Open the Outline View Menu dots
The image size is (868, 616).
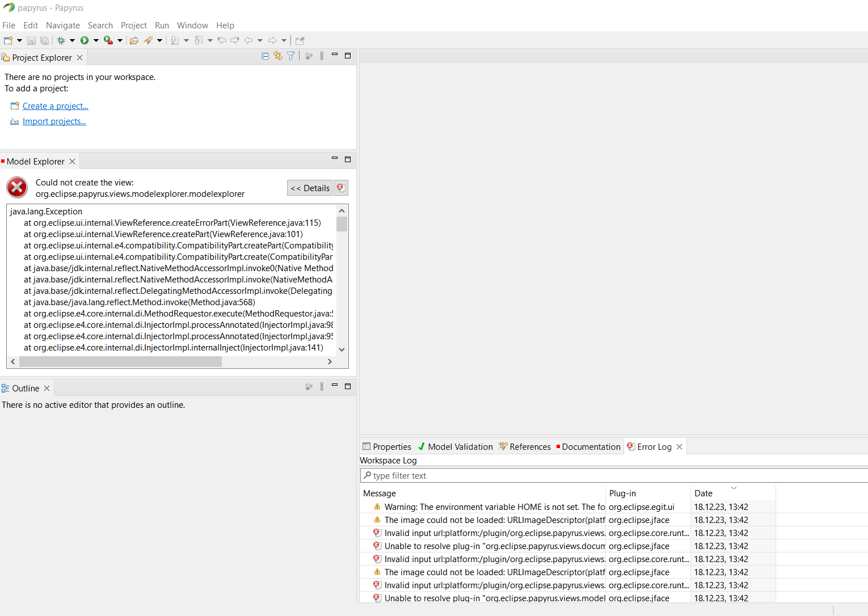click(x=322, y=386)
